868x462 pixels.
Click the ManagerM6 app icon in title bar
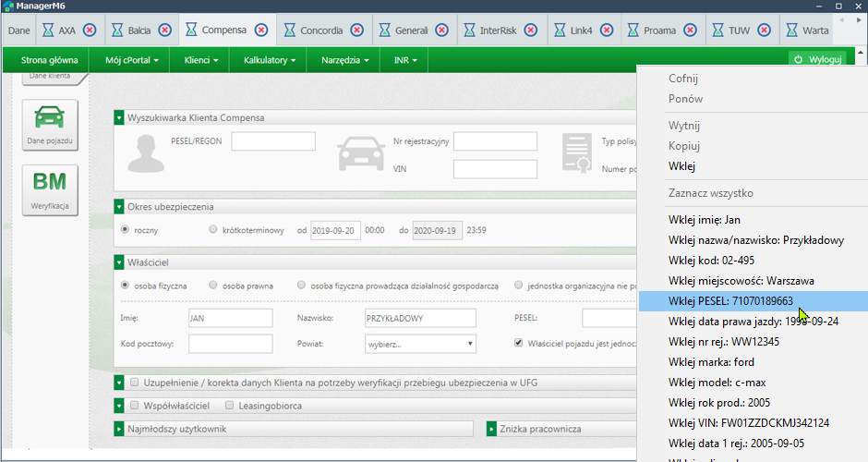click(7, 6)
